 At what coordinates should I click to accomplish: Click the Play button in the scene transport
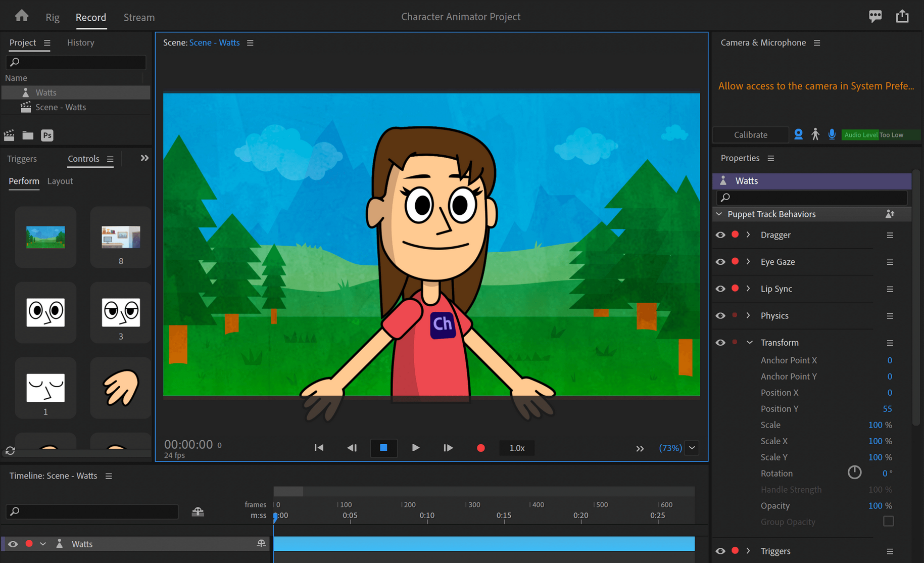pyautogui.click(x=416, y=448)
